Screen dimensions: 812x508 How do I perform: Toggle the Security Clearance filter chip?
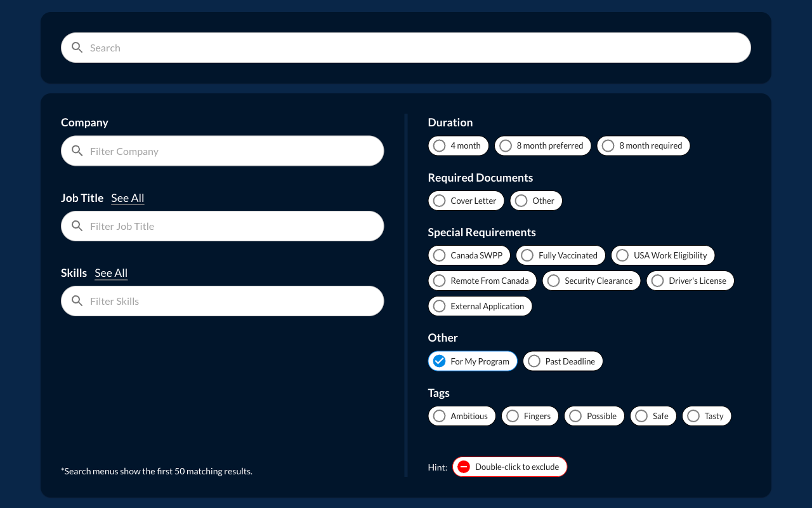click(591, 281)
